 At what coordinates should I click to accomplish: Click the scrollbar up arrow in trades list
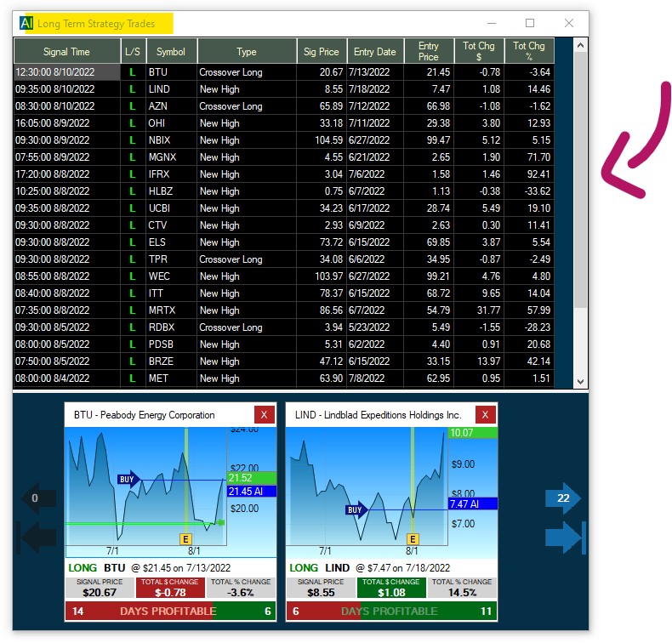point(581,44)
